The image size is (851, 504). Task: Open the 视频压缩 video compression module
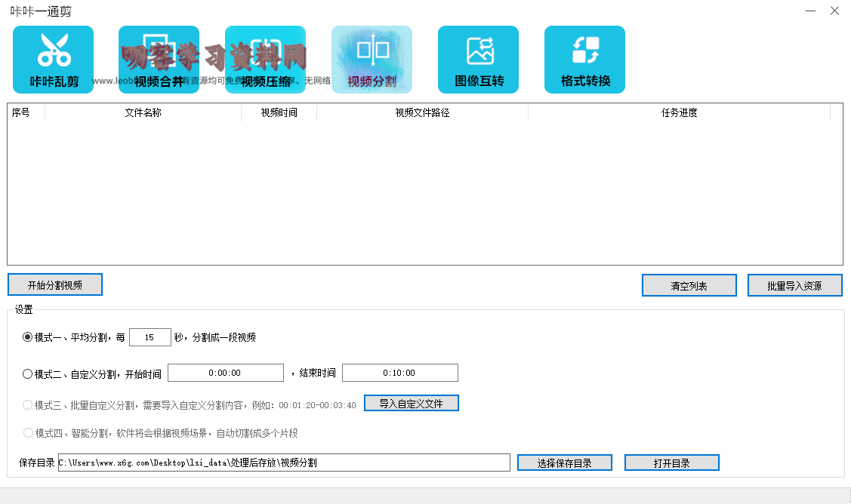click(x=265, y=60)
